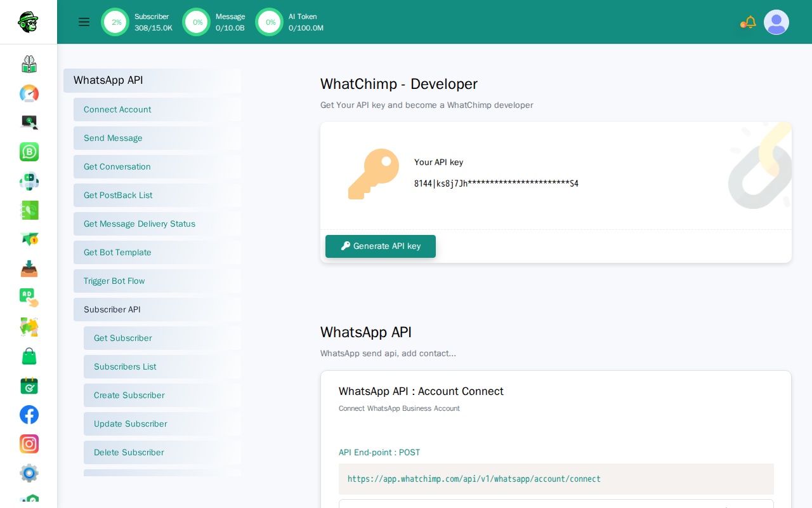Open the WhatsApp Business sidebar icon

(x=29, y=152)
